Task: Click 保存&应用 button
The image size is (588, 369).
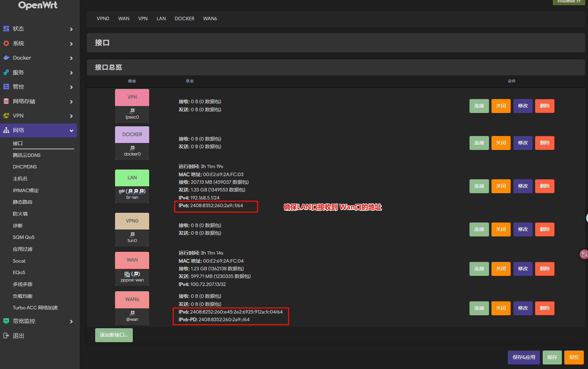Action: pyautogui.click(x=524, y=357)
